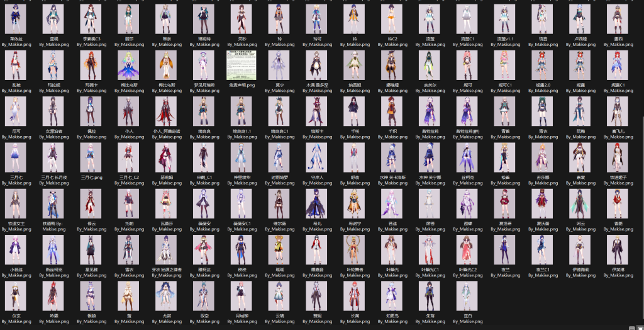644x330 pixels.
Task: Click the 云璃 file name
Action: pos(279,319)
